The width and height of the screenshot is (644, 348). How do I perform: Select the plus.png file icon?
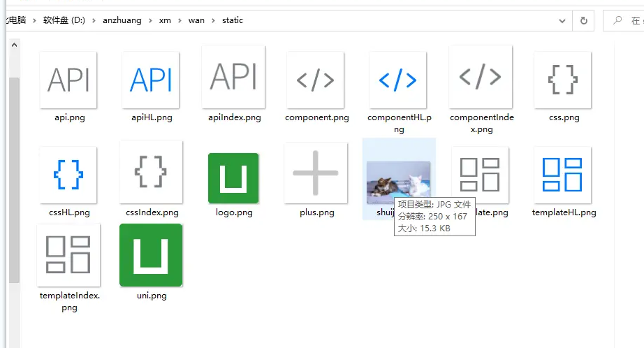point(316,173)
